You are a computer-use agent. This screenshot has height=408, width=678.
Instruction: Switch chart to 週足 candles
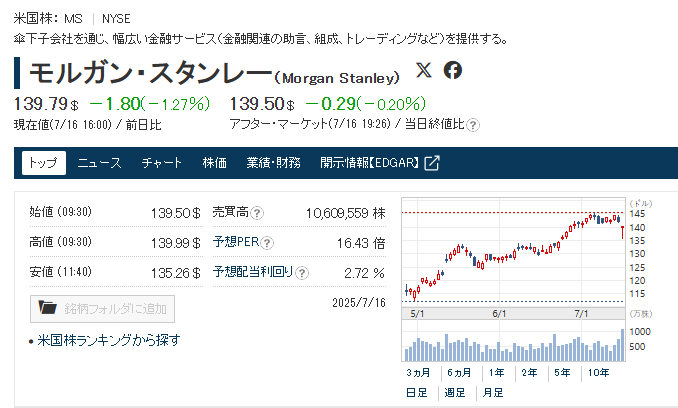455,392
